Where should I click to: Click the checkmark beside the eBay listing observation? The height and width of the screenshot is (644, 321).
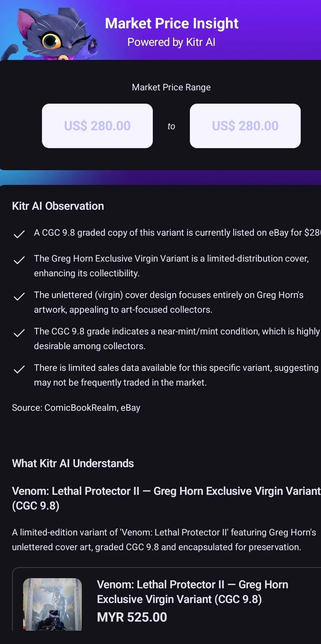19,234
